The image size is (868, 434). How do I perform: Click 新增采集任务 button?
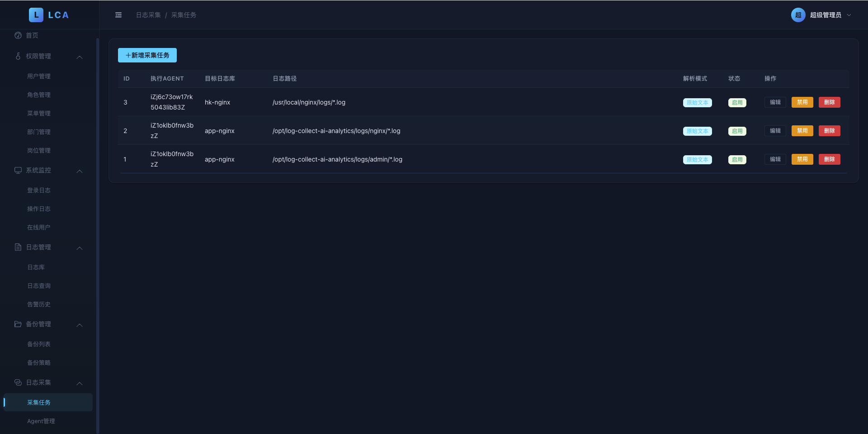tap(147, 55)
